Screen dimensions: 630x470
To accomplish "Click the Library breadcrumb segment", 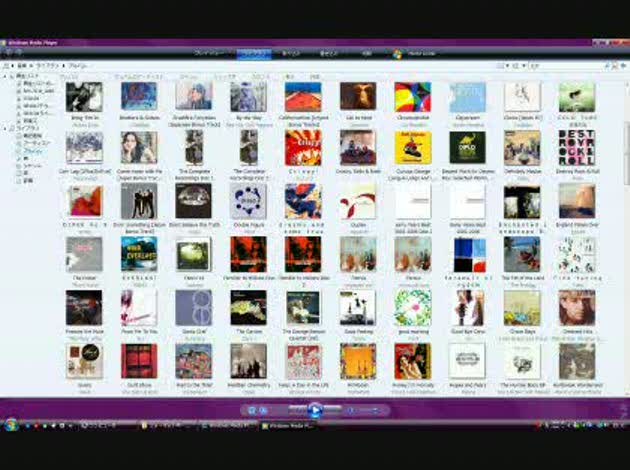I will click(x=47, y=65).
